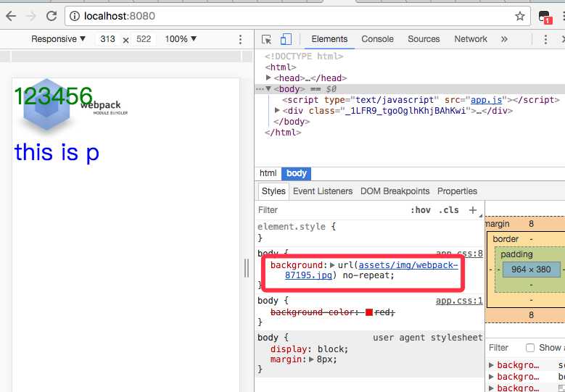Bookmark page with the star icon
The height and width of the screenshot is (392, 565).
(519, 16)
